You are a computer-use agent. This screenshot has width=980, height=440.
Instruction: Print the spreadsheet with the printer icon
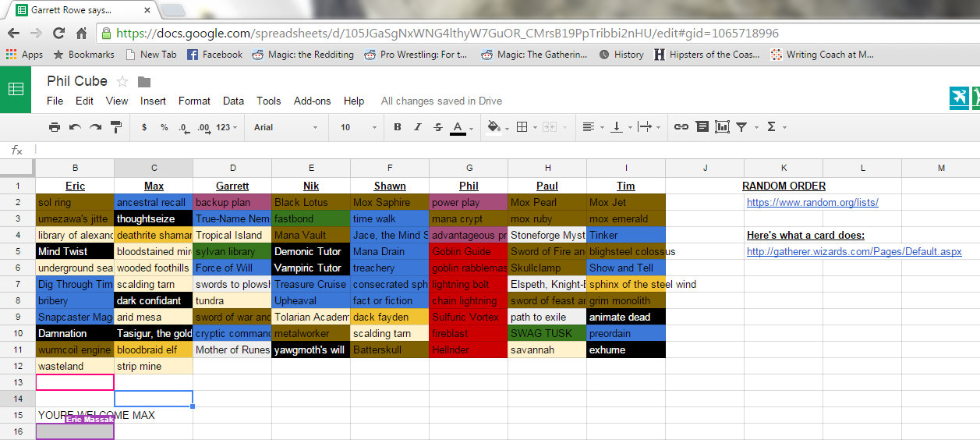(x=55, y=127)
